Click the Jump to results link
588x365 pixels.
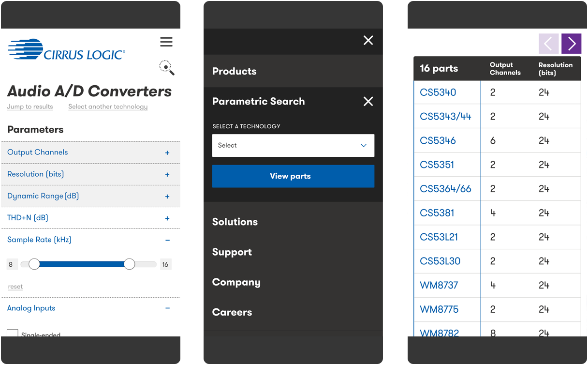(x=30, y=107)
